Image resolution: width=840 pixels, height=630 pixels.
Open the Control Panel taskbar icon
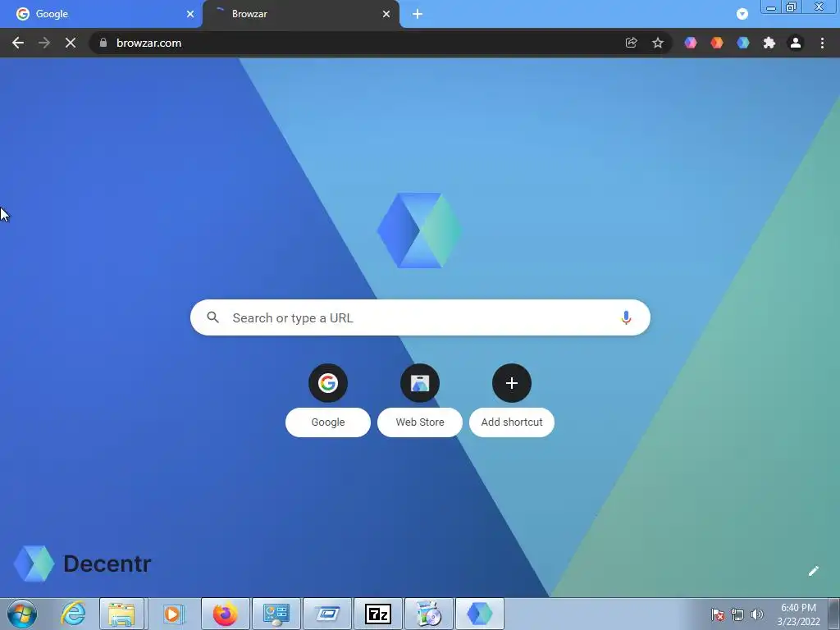click(276, 614)
